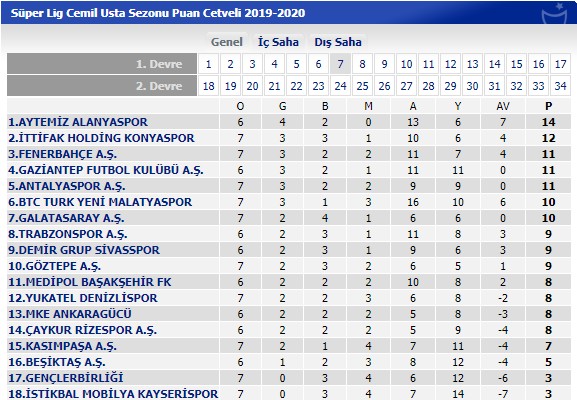Open the Galatasaray A.Ş. team page
Image resolution: width=577 pixels, height=400 pixels.
[x=66, y=218]
